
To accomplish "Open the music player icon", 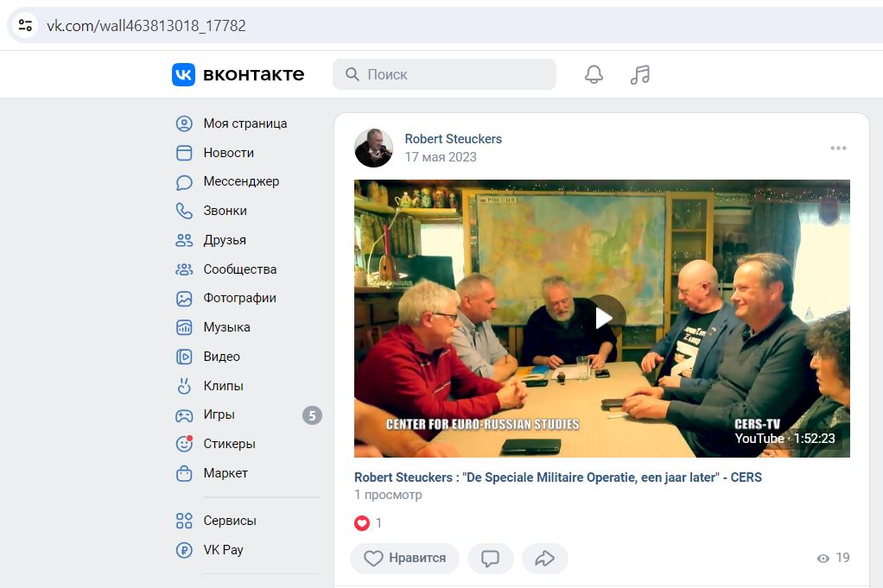I will pos(639,74).
